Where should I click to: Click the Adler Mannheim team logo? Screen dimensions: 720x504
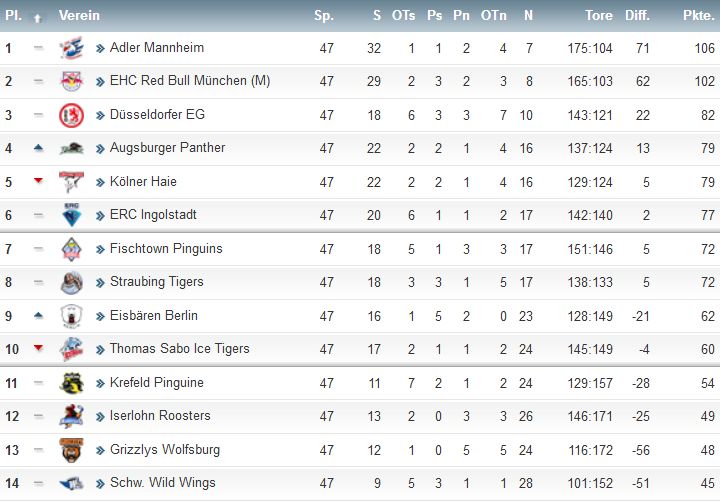tap(72, 48)
